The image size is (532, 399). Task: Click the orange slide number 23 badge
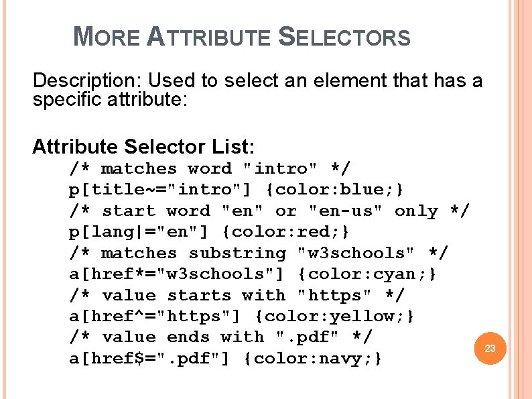pyautogui.click(x=490, y=349)
